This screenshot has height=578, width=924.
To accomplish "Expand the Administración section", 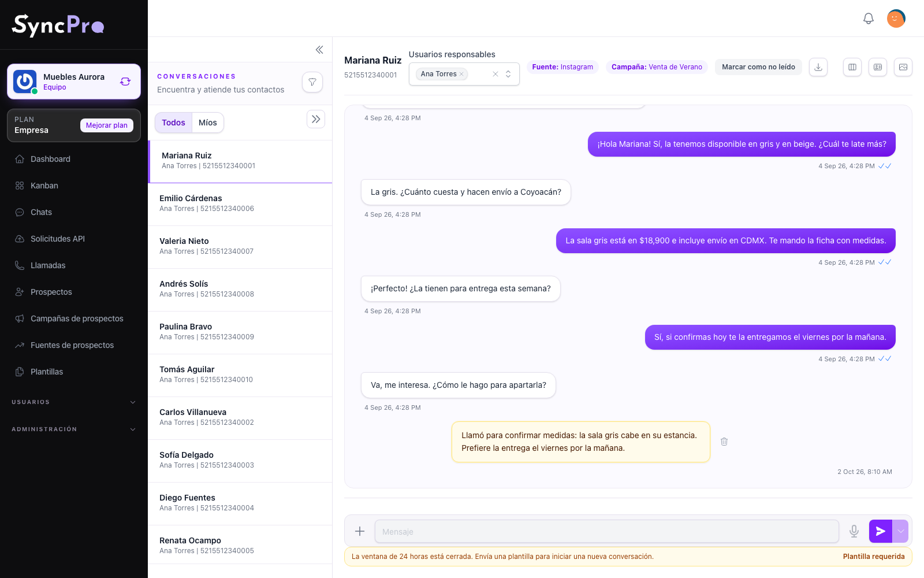I will (74, 429).
